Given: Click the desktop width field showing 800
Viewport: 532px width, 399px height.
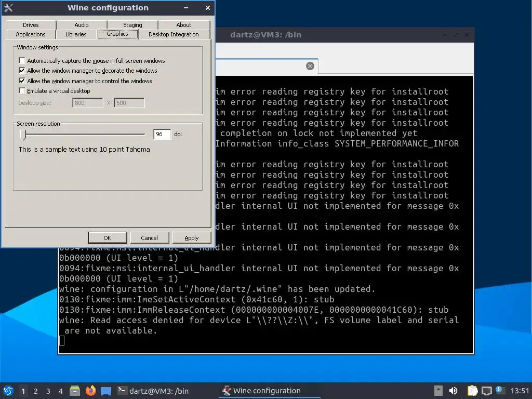Looking at the screenshot, I should 87,103.
